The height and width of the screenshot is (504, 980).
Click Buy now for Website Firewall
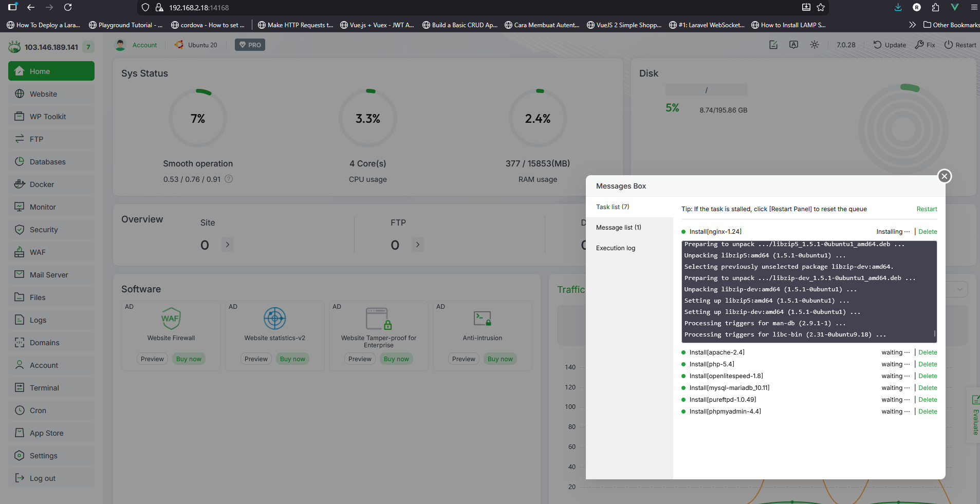pos(189,359)
